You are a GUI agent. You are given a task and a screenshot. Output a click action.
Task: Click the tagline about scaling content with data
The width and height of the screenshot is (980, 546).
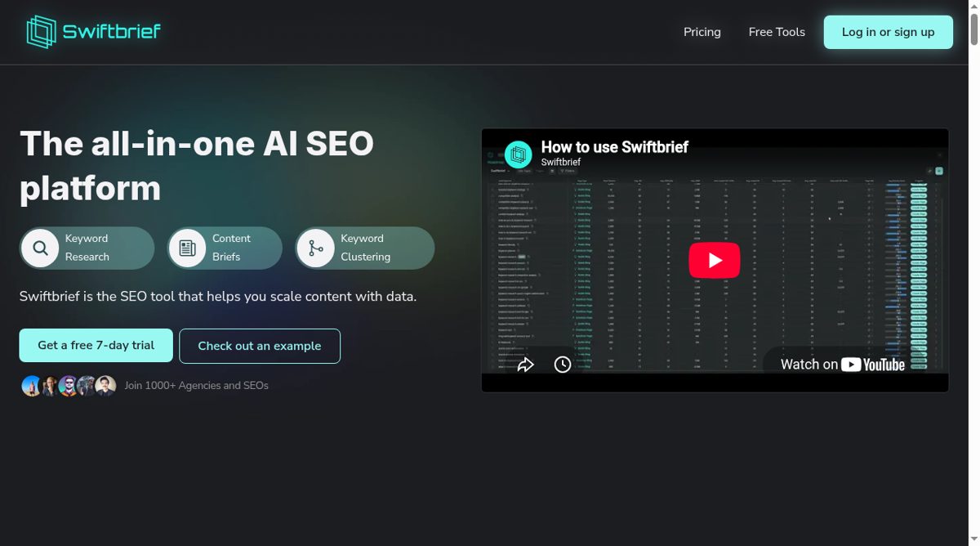pos(218,296)
